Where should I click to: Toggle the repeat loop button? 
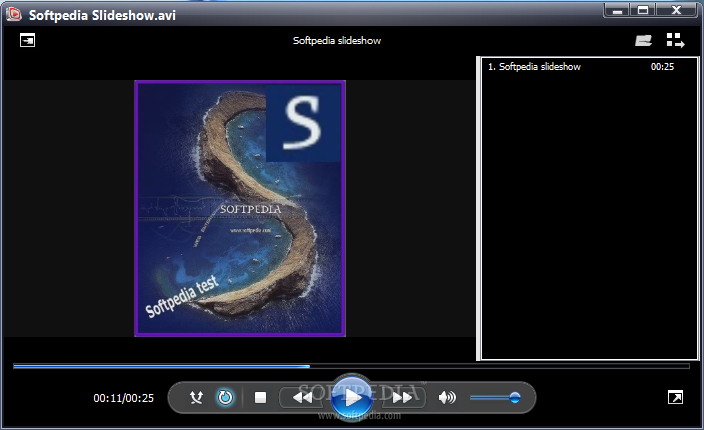(225, 397)
